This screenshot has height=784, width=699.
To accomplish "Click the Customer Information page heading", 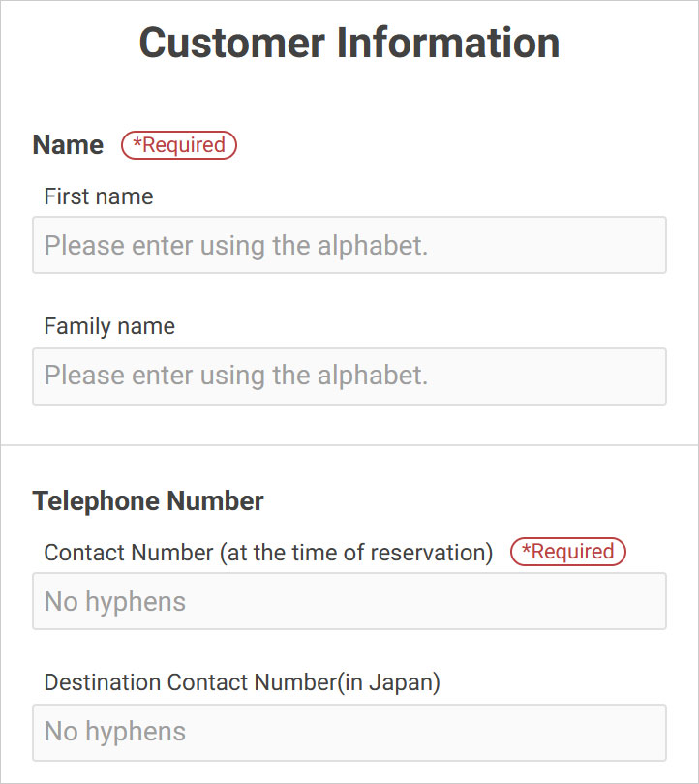I will click(349, 43).
